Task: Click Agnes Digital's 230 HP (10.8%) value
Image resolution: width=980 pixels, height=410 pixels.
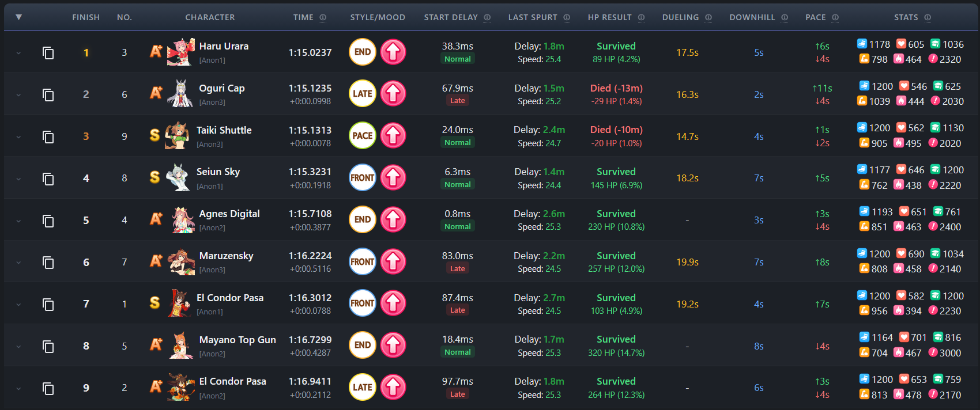Action: coord(616,227)
